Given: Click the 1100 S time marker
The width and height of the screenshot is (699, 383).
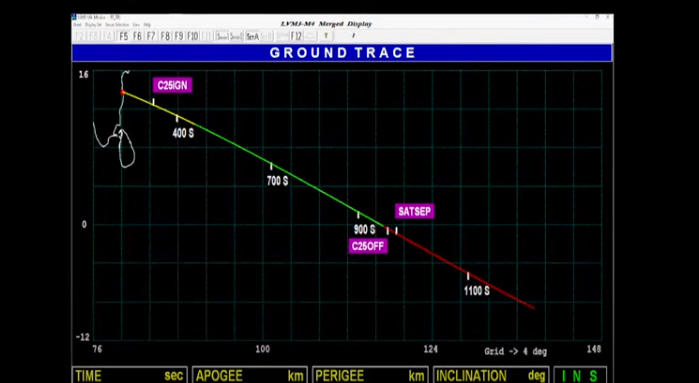Looking at the screenshot, I should [477, 291].
